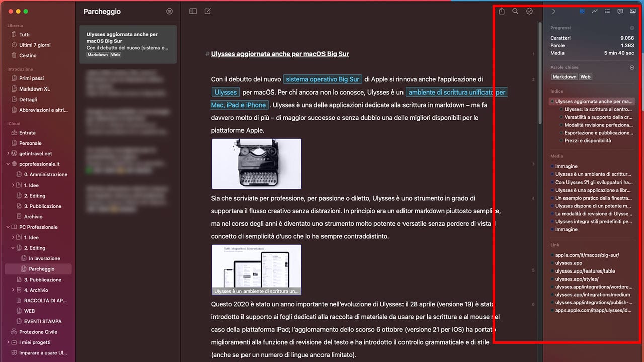Open search with the magnifying glass icon
Viewport: 644px width, 362px height.
coord(515,11)
